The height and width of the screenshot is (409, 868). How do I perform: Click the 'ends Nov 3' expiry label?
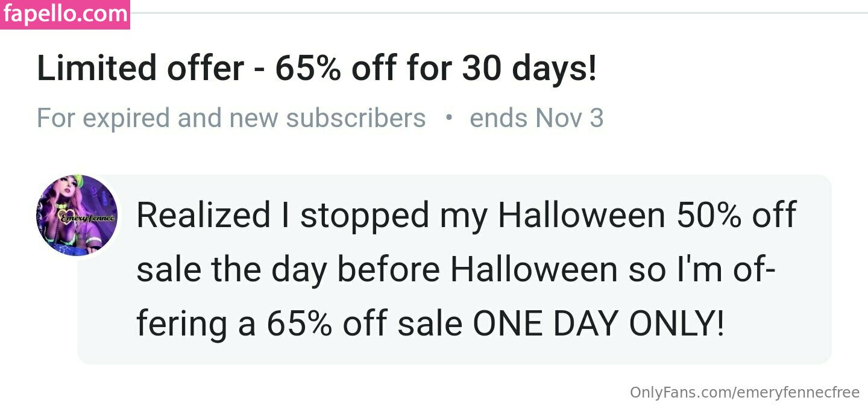click(536, 118)
